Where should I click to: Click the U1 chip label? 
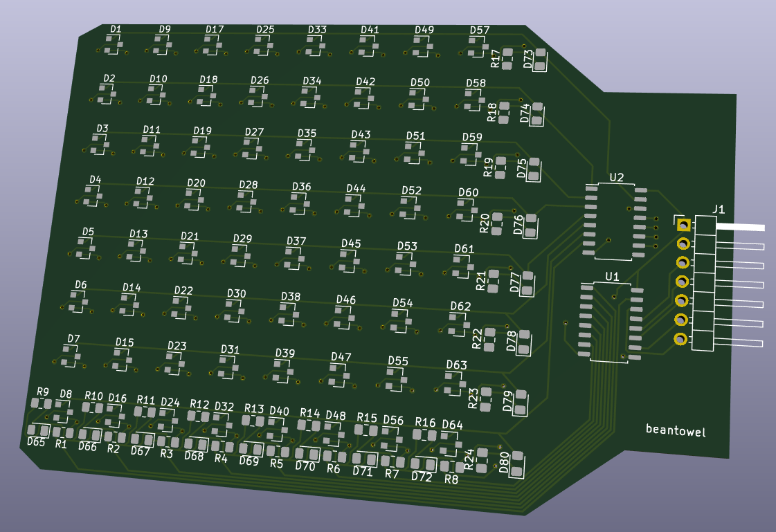(612, 277)
